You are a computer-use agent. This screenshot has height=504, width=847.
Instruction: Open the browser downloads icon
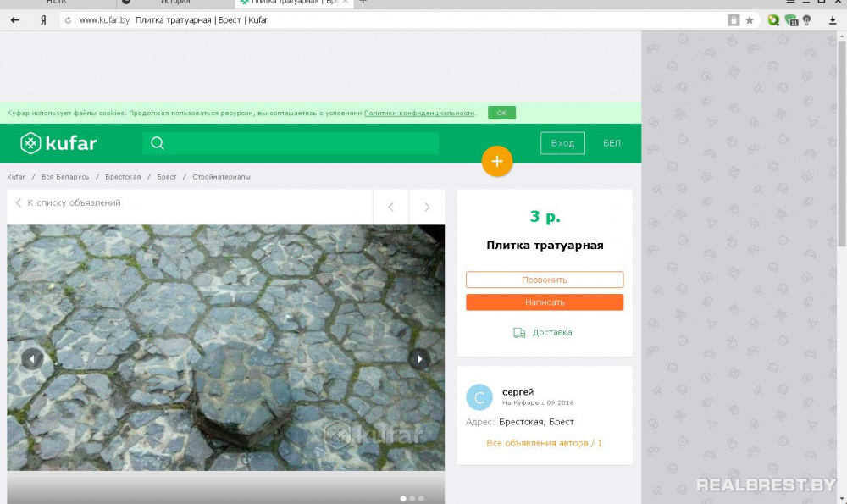pos(832,20)
